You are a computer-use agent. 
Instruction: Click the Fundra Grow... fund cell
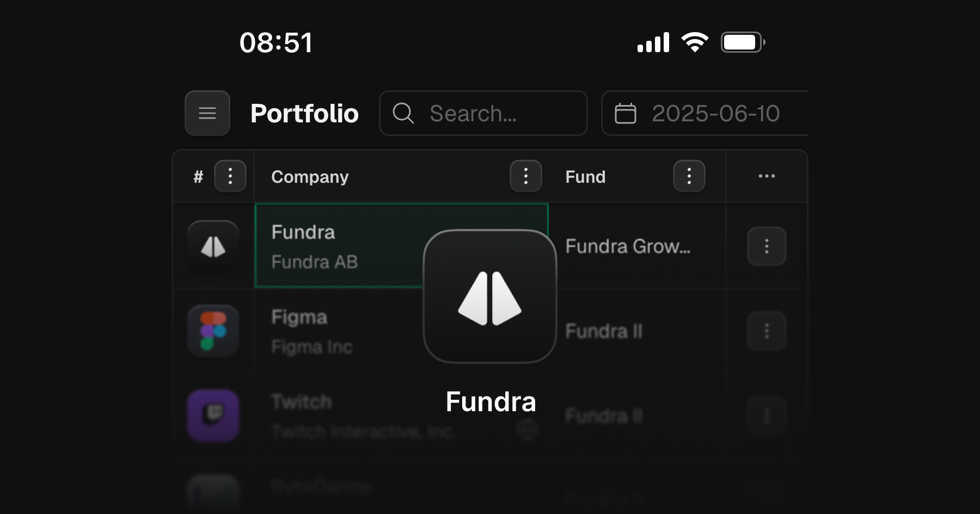pyautogui.click(x=628, y=246)
